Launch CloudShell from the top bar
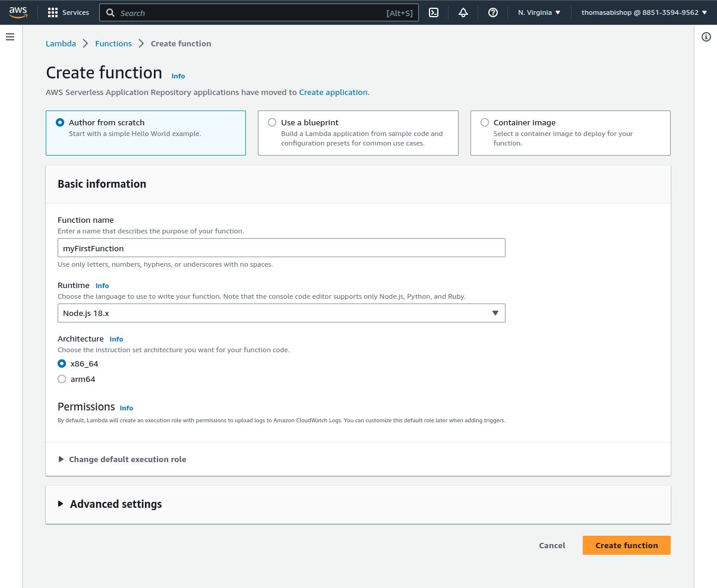 434,12
